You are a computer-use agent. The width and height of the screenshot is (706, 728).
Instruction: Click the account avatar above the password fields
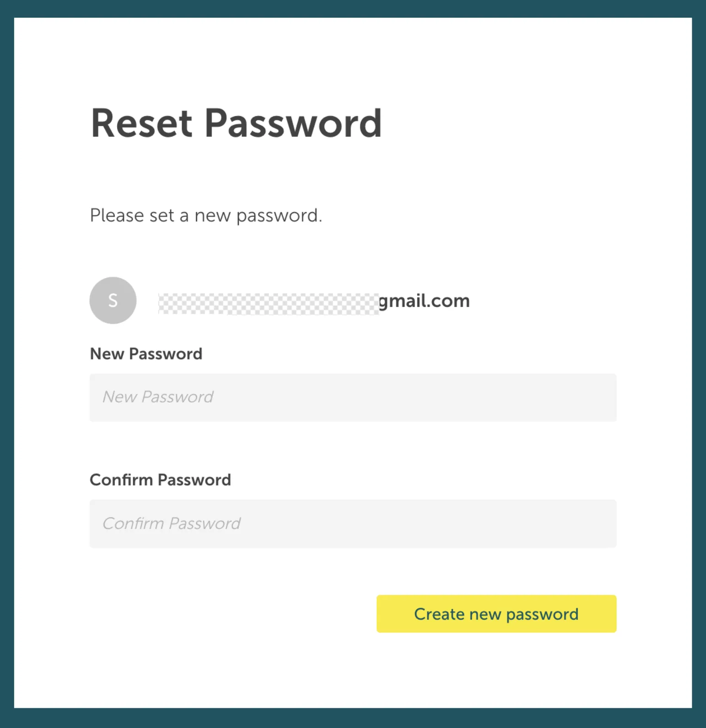tap(112, 300)
